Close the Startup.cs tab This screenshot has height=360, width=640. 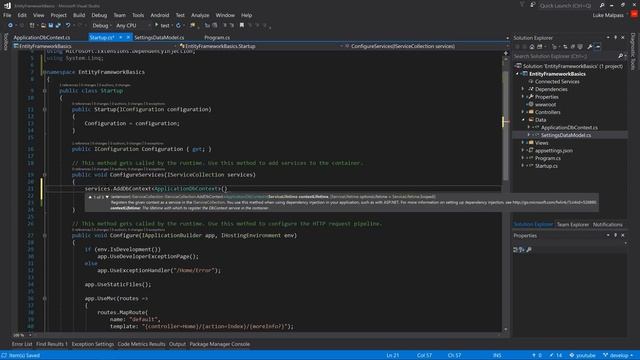point(128,37)
